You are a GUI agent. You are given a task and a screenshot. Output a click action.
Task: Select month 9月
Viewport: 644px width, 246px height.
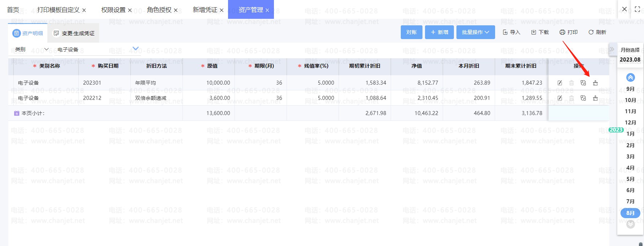pyautogui.click(x=630, y=89)
